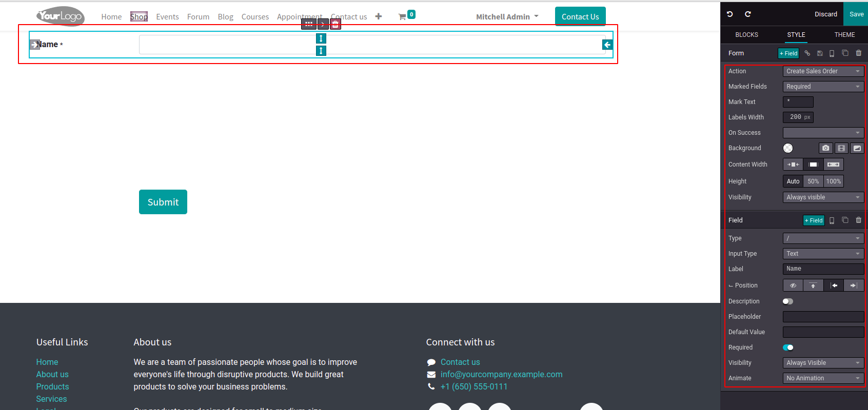
Task: Click the Placeholder input in Field options
Action: (x=823, y=317)
